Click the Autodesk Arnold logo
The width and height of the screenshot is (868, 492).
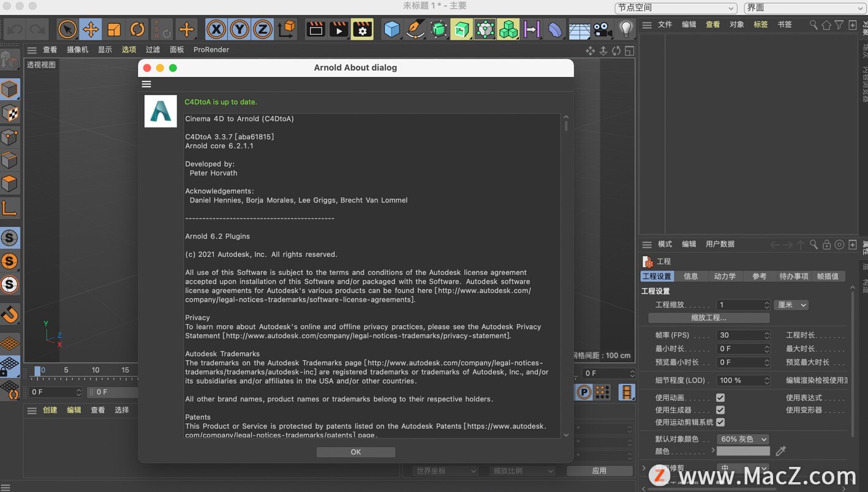160,111
